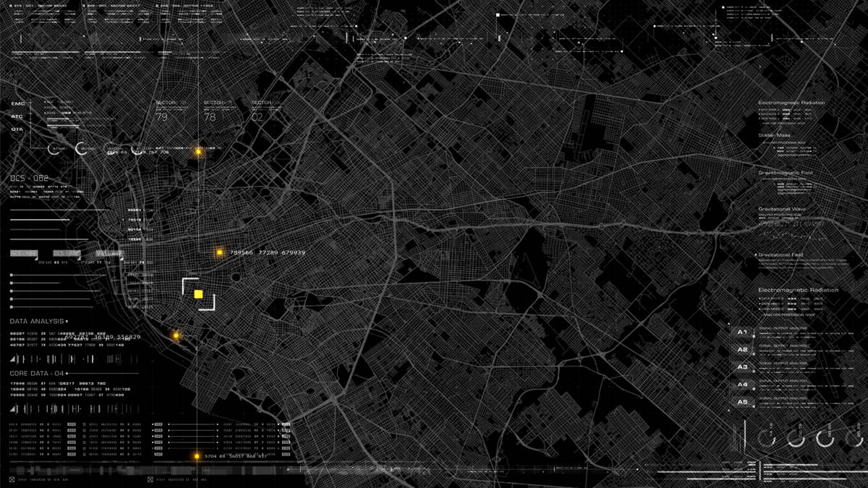Select the waypoint marker near coordinates 789566 77289
868x488 pixels.
(x=218, y=253)
